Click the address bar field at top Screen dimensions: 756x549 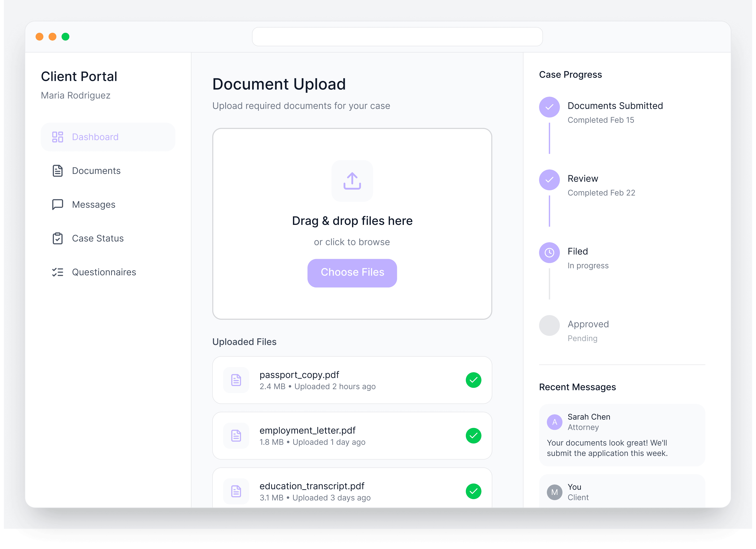[x=397, y=37]
